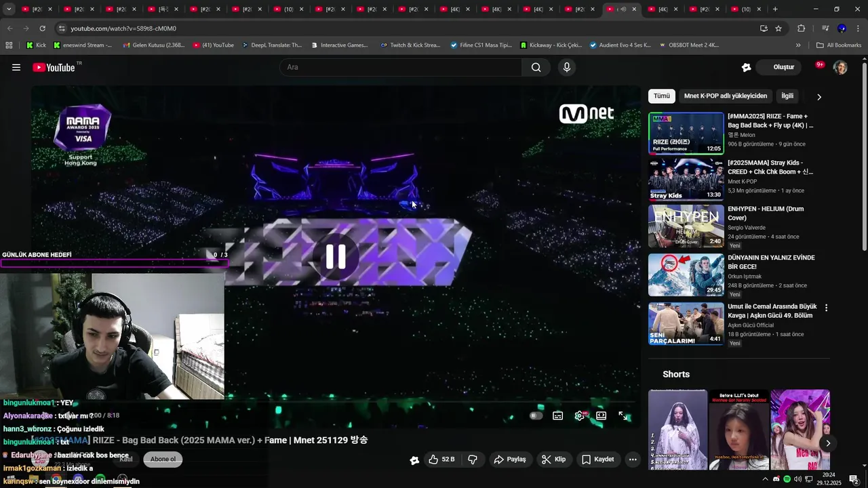Pause the video using center pause button
Image resolution: width=868 pixels, height=488 pixels.
point(336,256)
